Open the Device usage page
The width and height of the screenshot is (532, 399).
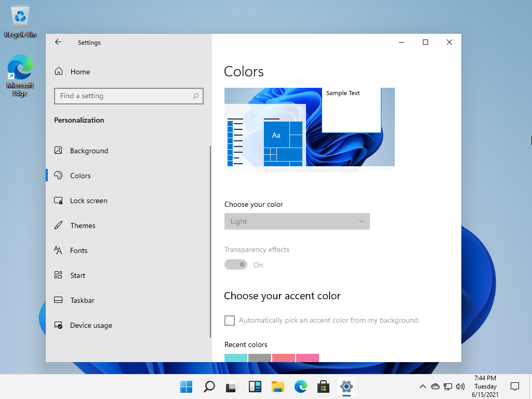click(91, 325)
